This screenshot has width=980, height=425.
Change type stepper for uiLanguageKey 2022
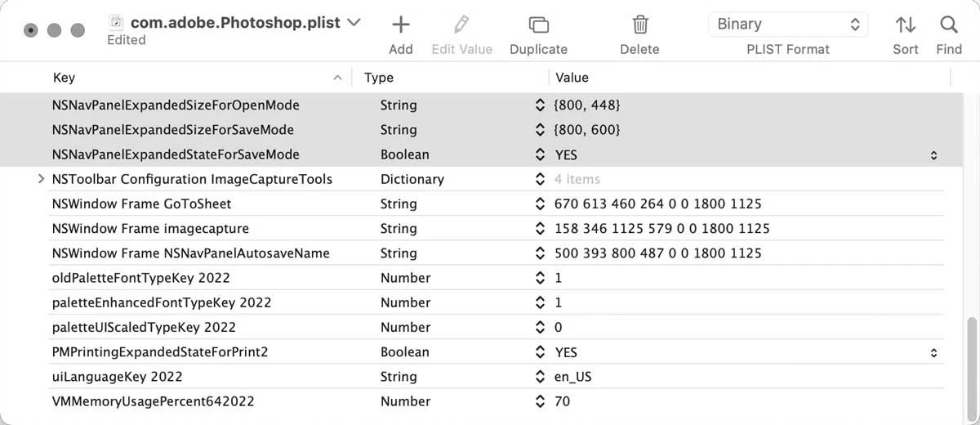click(540, 377)
